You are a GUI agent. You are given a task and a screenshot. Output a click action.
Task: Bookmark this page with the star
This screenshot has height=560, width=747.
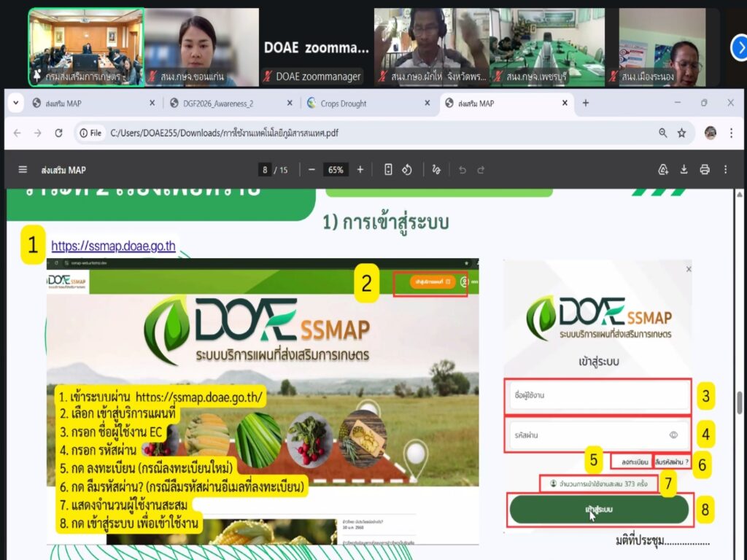pos(682,133)
